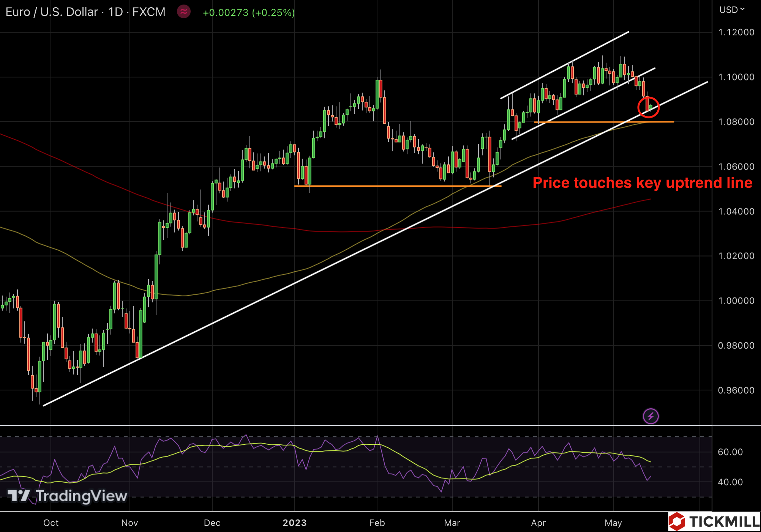Click the purple lightning bolt icon
761x532 pixels.
(650, 416)
